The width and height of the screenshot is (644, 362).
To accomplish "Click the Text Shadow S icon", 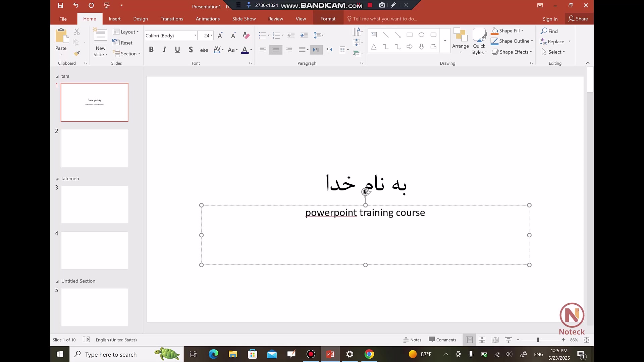I will 191,50.
